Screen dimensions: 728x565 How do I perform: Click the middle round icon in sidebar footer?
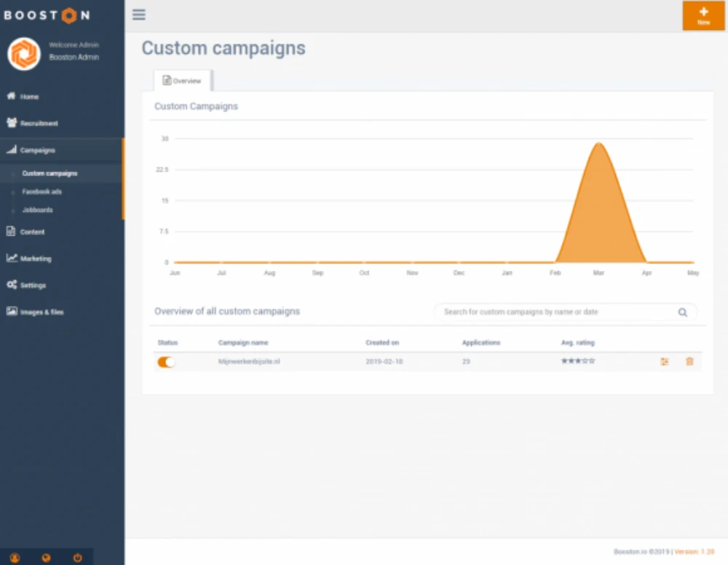point(46,558)
